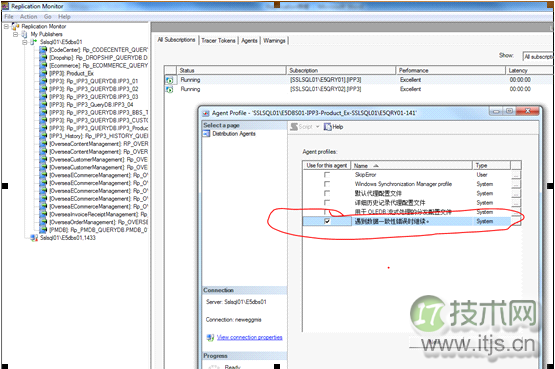Click the Salsql01\E5dbs01.1433 server icon

point(34,238)
